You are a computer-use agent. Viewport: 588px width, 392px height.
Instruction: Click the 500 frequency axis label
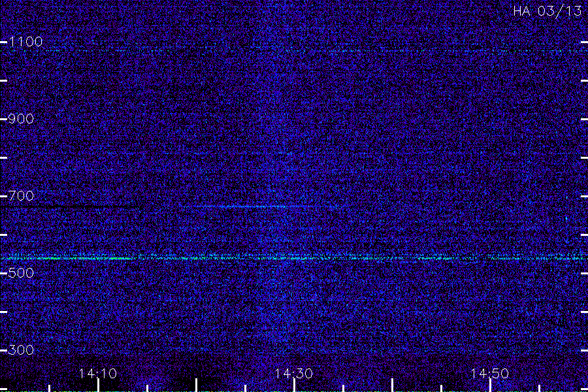(x=21, y=272)
